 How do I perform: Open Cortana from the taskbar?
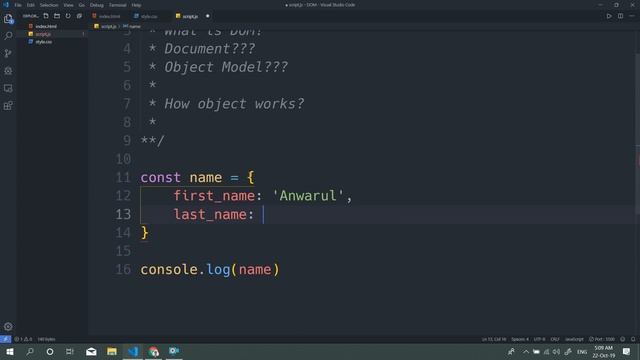[x=50, y=351]
